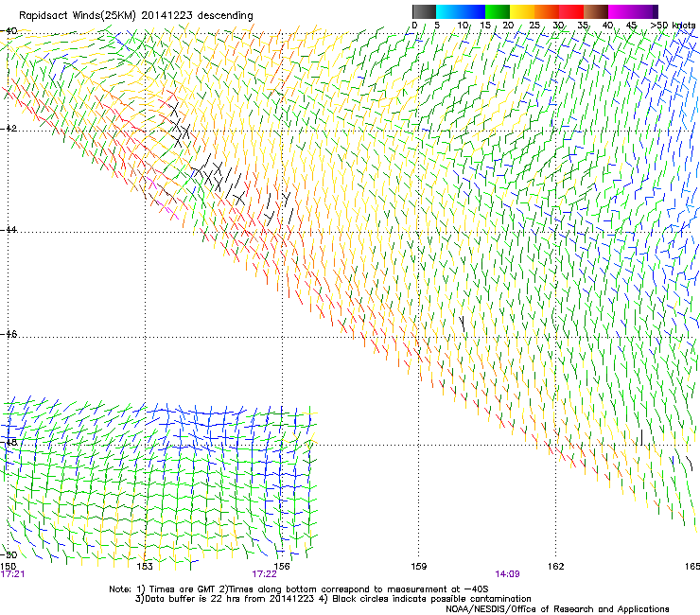Click the color bar tick label '20'
Screen dimensions: 700x615
(508, 26)
